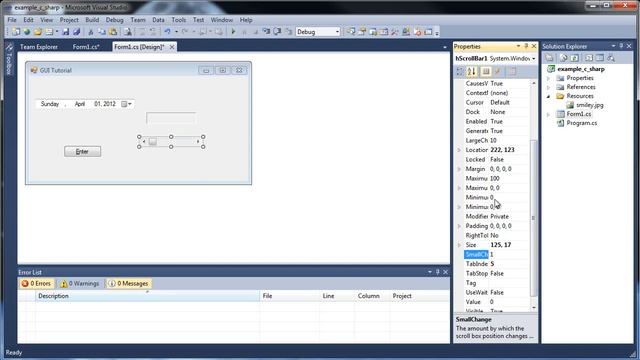Click the Save All toolbar icon
The image size is (640, 360).
(x=76, y=32)
